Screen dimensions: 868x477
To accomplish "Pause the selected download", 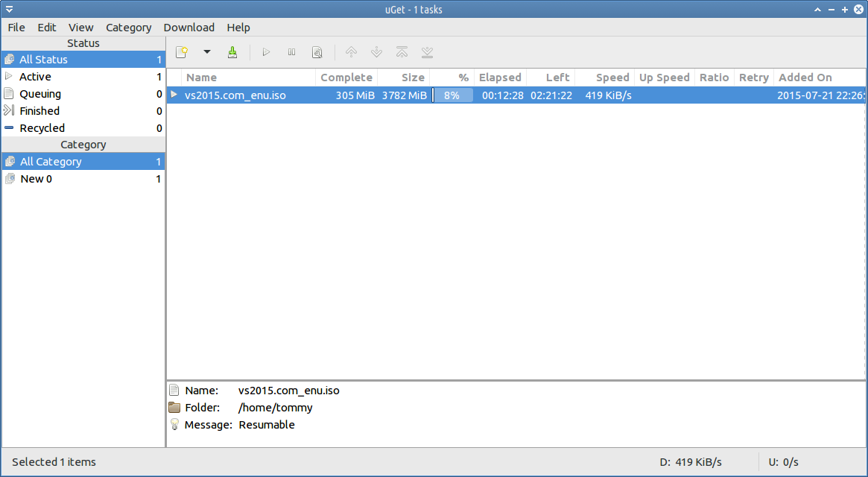I will (x=291, y=52).
